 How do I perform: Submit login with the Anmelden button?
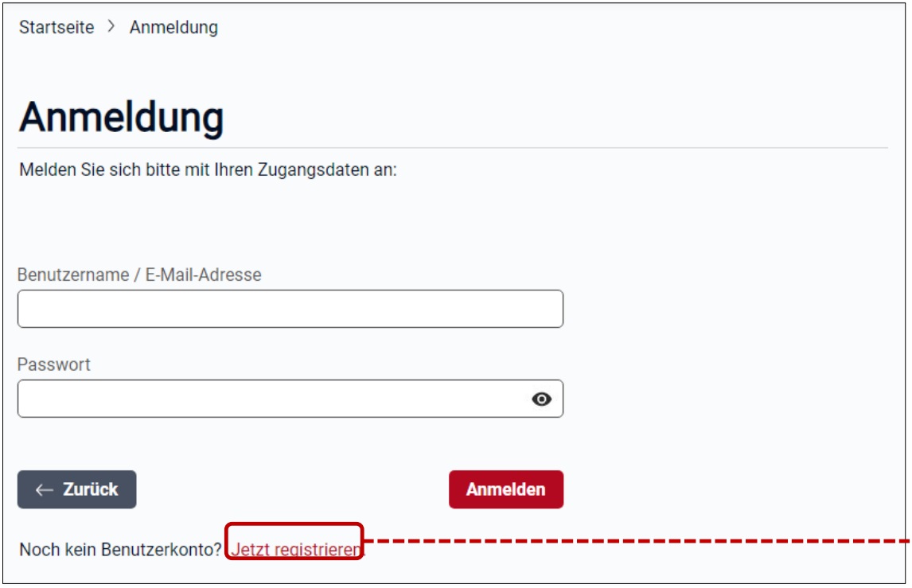click(x=505, y=489)
